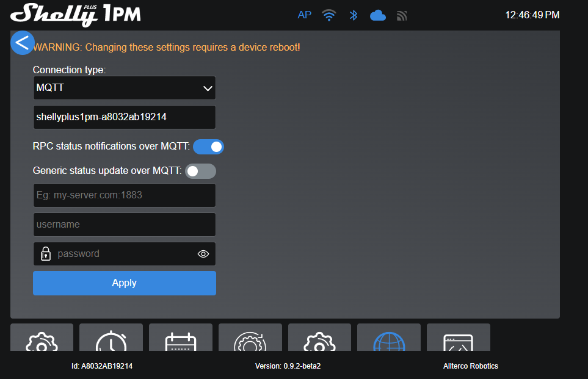Focus the username input field
The height and width of the screenshot is (379, 588).
(x=124, y=225)
